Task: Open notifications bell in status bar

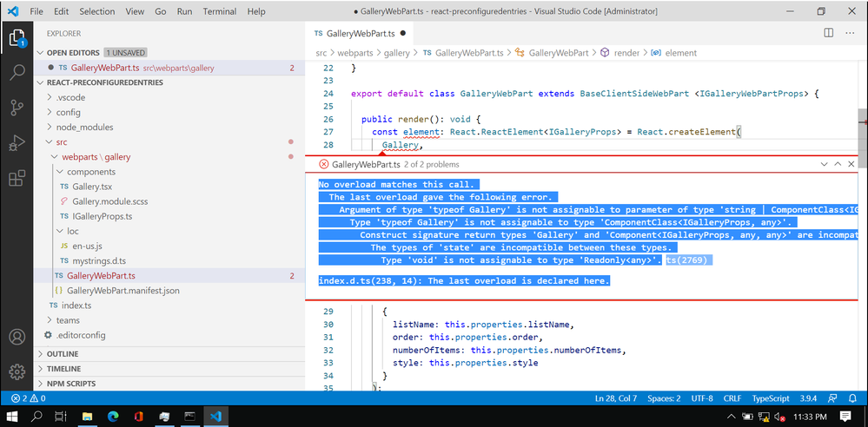Action: pos(852,398)
